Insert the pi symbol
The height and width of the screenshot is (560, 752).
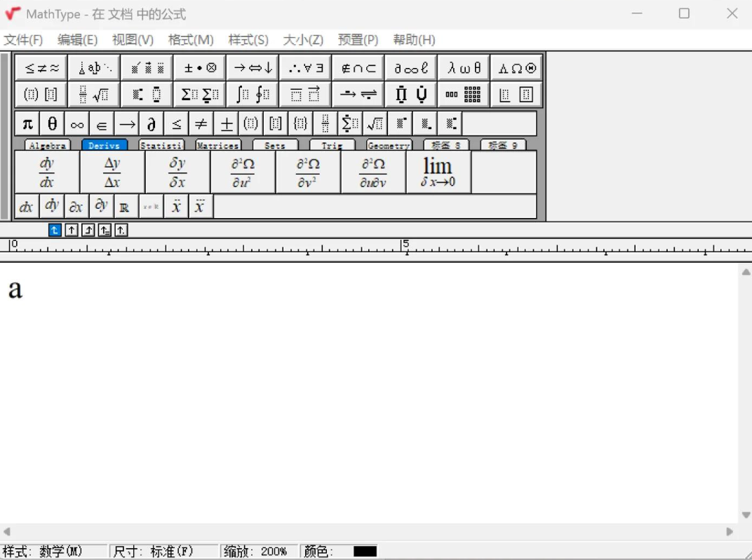point(27,124)
